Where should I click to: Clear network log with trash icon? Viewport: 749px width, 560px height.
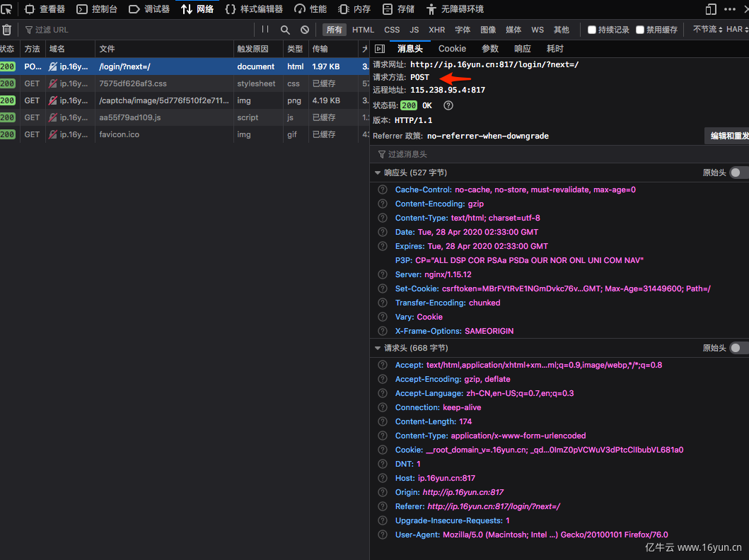click(7, 30)
